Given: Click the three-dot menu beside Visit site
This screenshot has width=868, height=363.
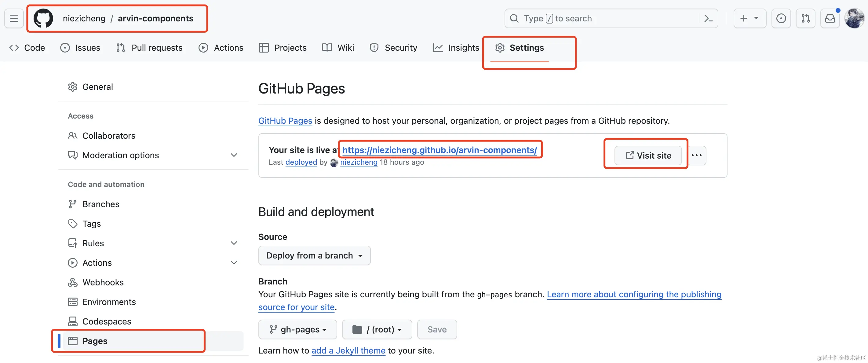Looking at the screenshot, I should coord(696,156).
